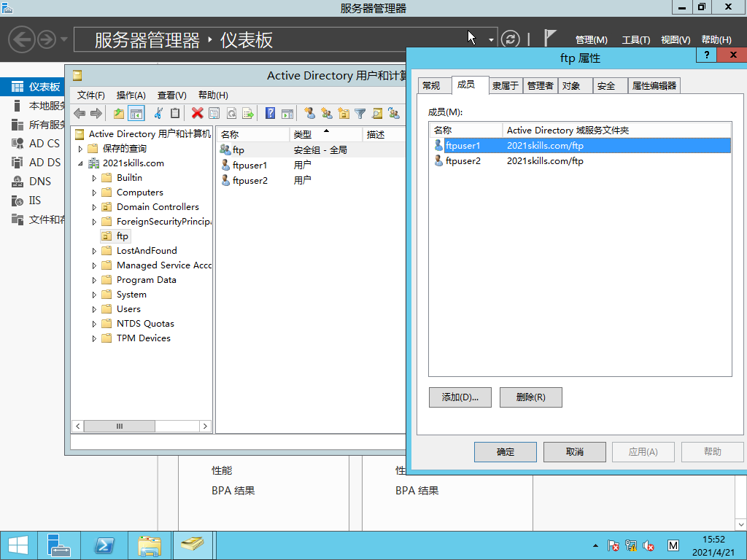747x560 pixels.
Task: Click the add to group icon
Action: point(394,113)
